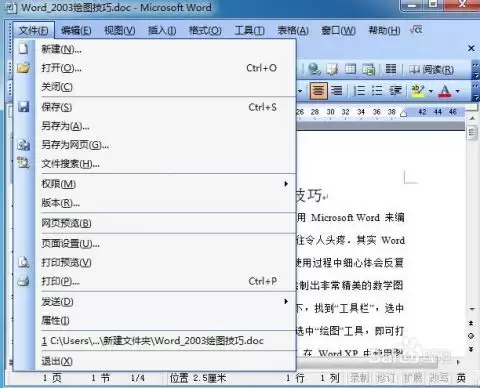Toggle 修订 track changes in status bar
480x388 pixels.
386,378
